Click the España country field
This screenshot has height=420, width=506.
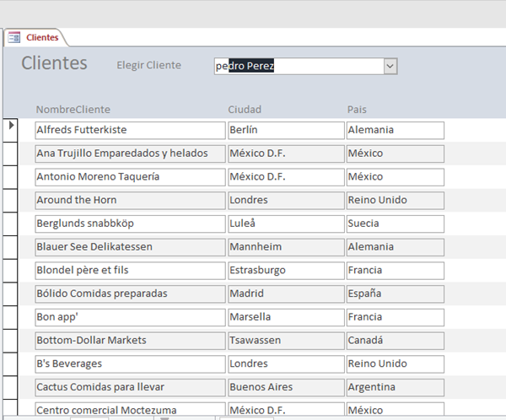point(395,293)
